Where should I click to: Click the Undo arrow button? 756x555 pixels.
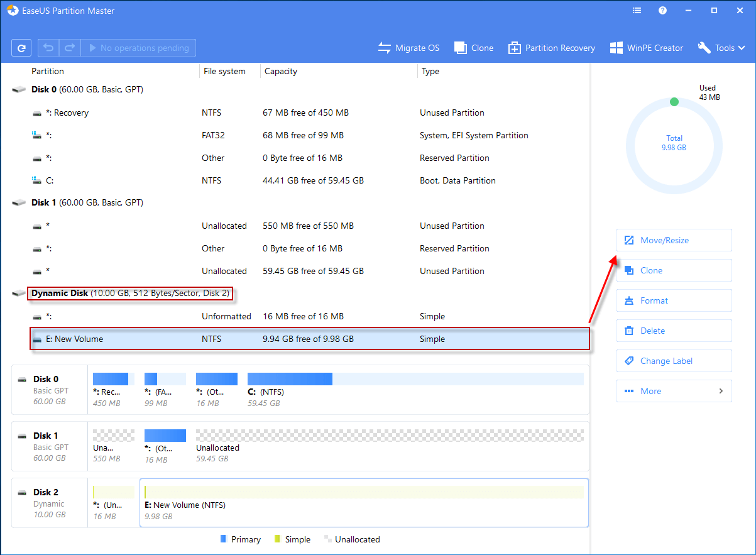click(x=48, y=48)
